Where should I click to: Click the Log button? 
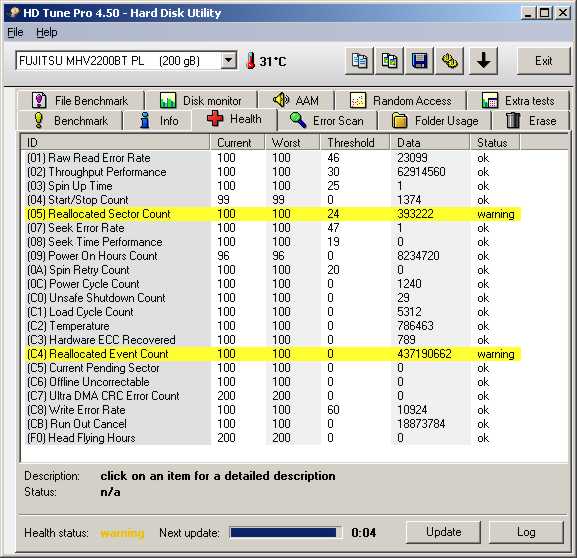click(526, 532)
